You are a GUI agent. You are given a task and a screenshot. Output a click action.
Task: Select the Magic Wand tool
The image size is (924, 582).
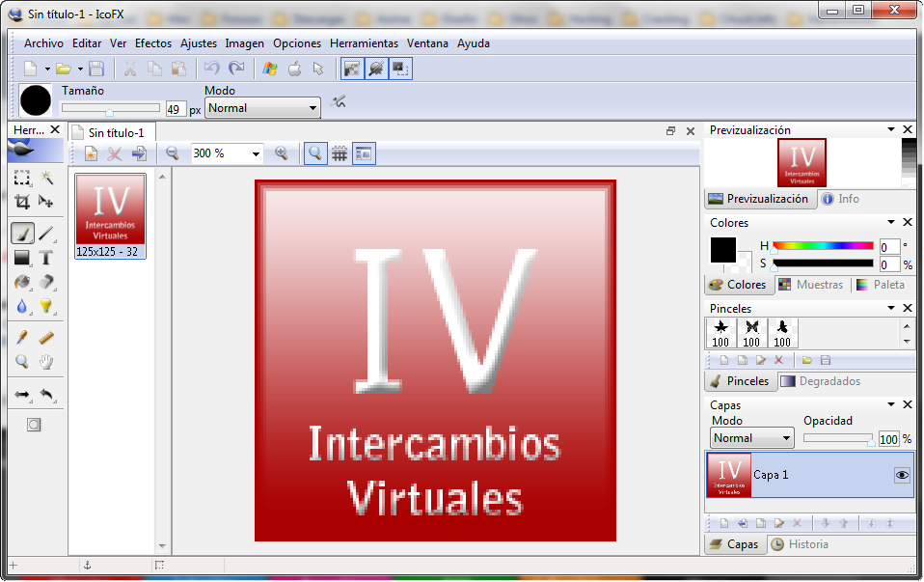click(x=46, y=178)
